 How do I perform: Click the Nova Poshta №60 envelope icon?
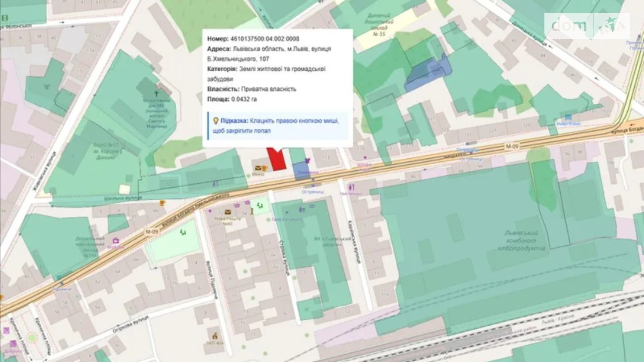(x=228, y=212)
